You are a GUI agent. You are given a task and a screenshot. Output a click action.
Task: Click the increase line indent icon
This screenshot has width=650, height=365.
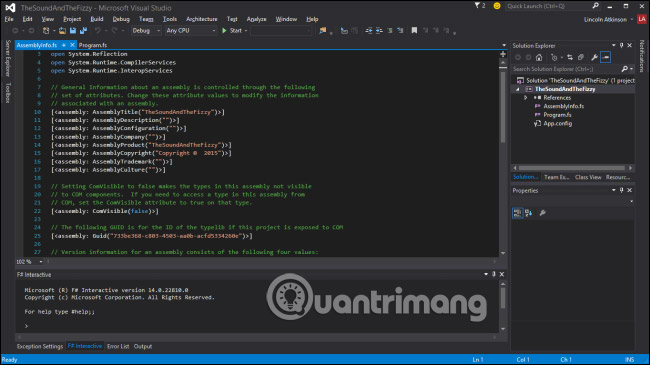pyautogui.click(x=379, y=30)
